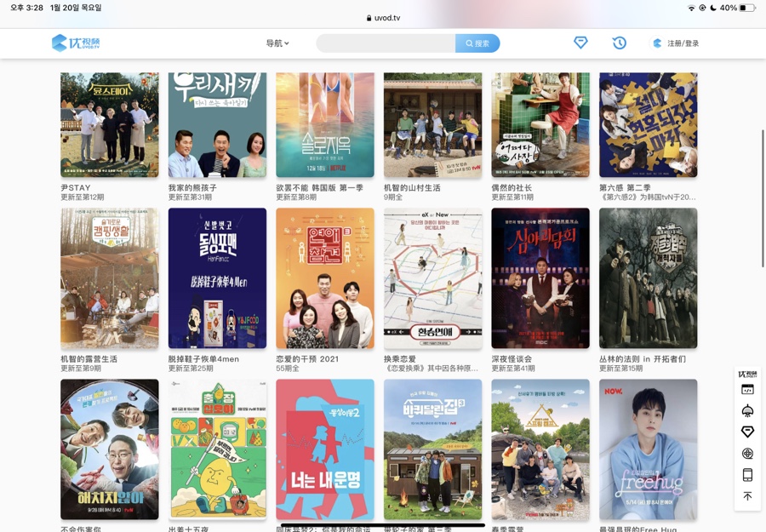The width and height of the screenshot is (766, 532).
Task: Open the 深夜怪谈会 poster
Action: pyautogui.click(x=540, y=278)
